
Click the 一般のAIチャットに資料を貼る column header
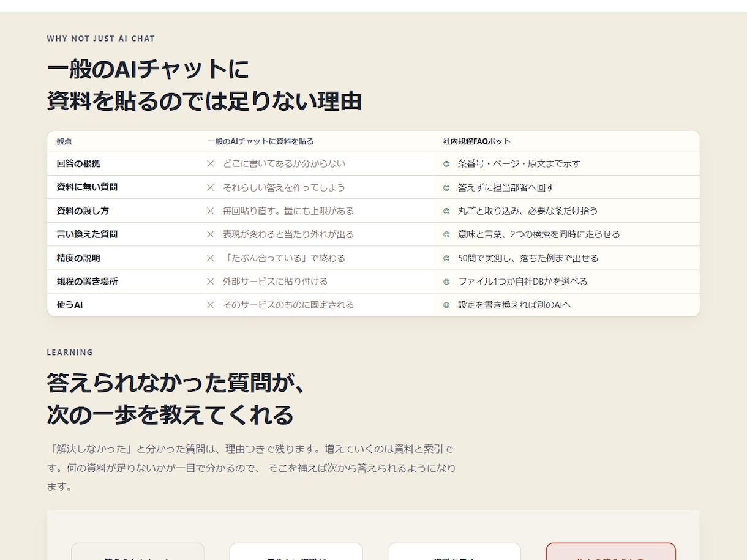pos(260,141)
